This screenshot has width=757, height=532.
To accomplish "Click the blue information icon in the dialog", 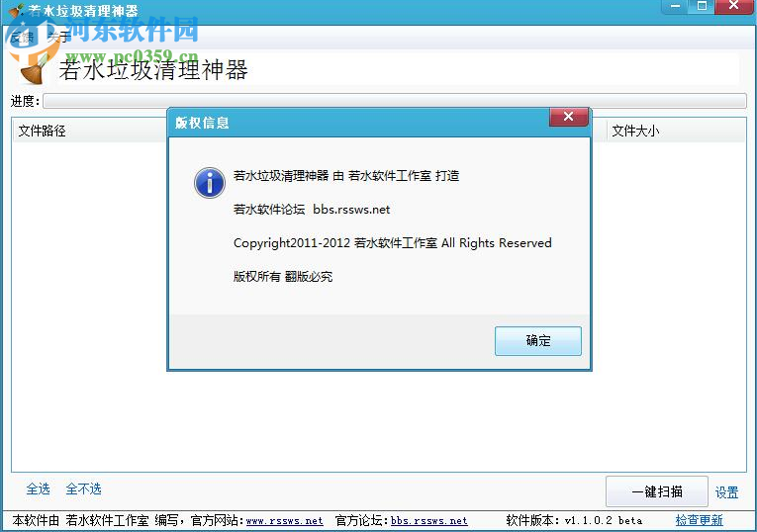I will [x=210, y=183].
